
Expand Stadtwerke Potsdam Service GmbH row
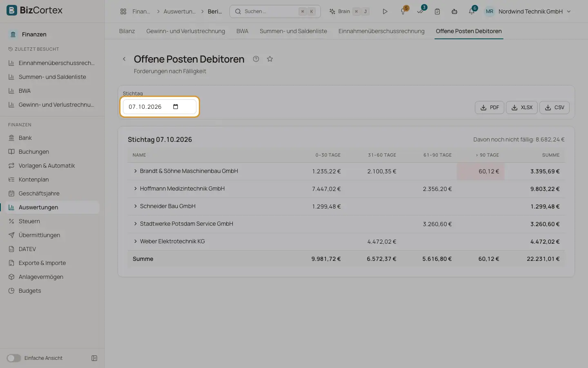click(x=136, y=224)
